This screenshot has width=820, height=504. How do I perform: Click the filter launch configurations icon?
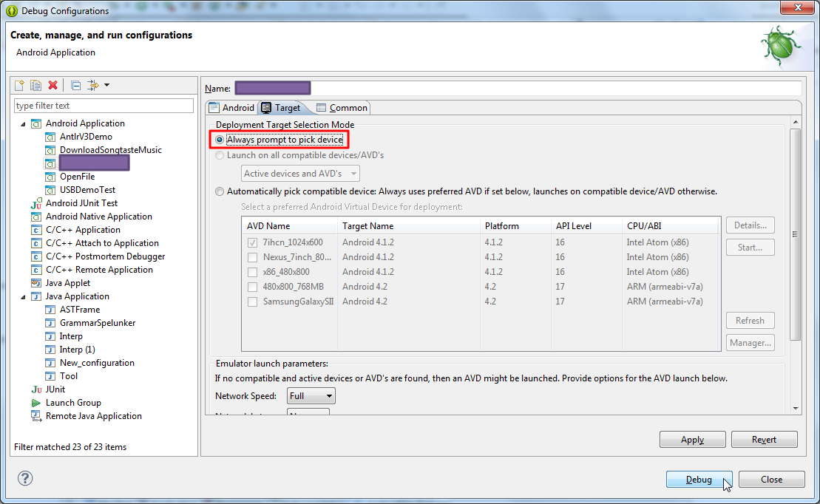point(93,85)
